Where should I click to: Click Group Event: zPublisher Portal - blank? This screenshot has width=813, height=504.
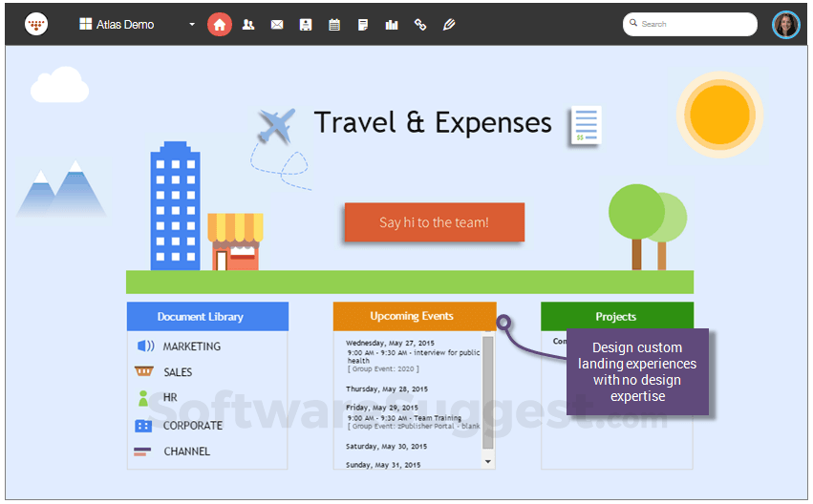point(414,426)
